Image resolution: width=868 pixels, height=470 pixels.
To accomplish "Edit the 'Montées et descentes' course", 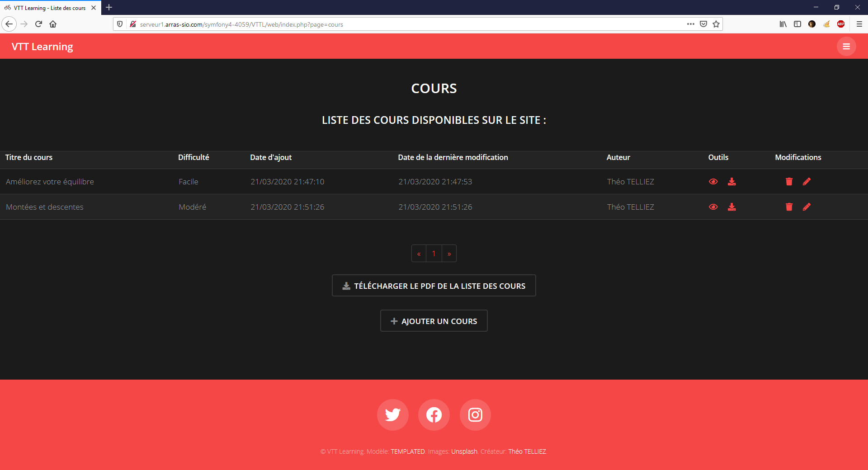I will [x=807, y=207].
